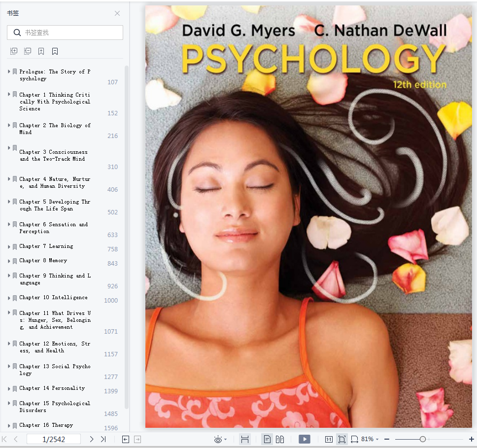Viewport: 477px width, 448px height.
Task: Open bookmark Prologue: The Story of Psychology
Action: pos(55,75)
